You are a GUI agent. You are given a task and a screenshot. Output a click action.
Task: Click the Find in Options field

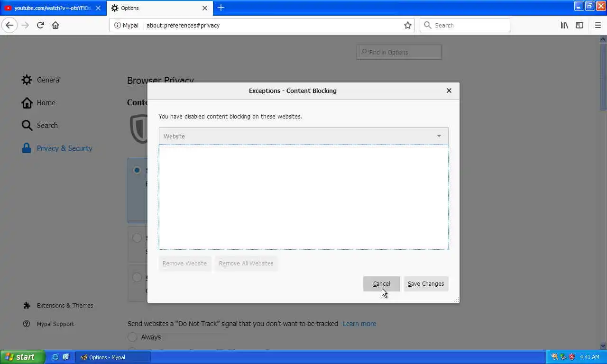(399, 52)
